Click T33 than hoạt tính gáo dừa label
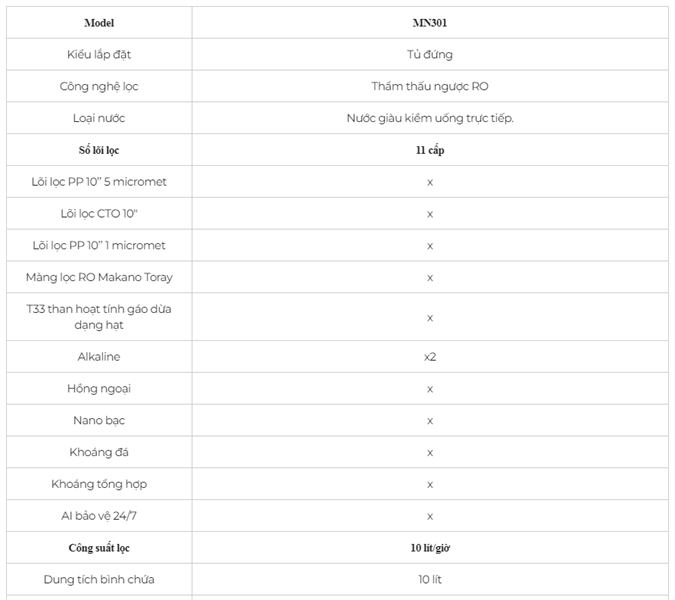 (x=99, y=317)
